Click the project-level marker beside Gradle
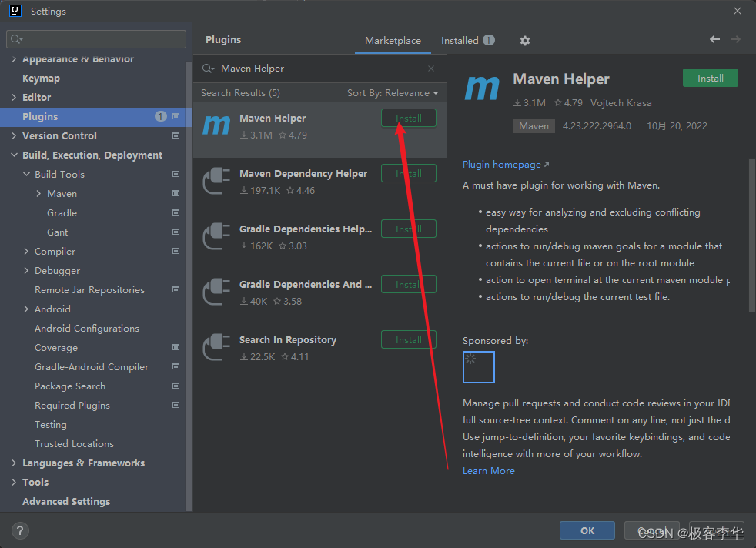Screen dimensions: 756x548 tap(176, 213)
